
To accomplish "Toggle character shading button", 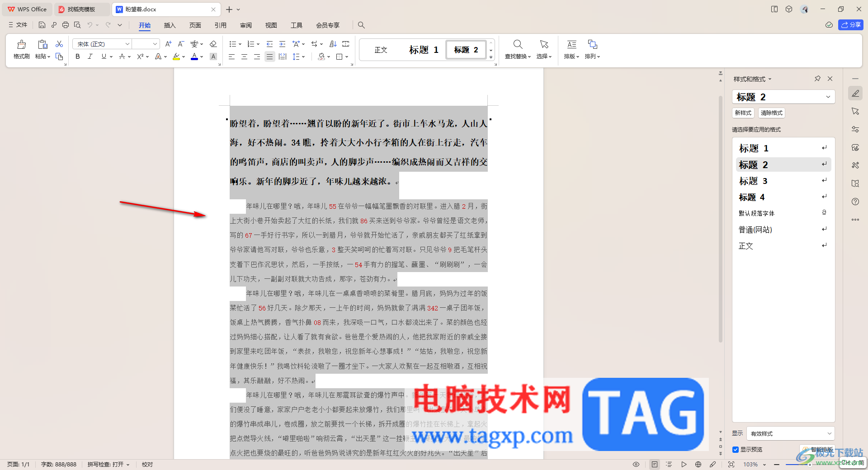I will point(213,56).
